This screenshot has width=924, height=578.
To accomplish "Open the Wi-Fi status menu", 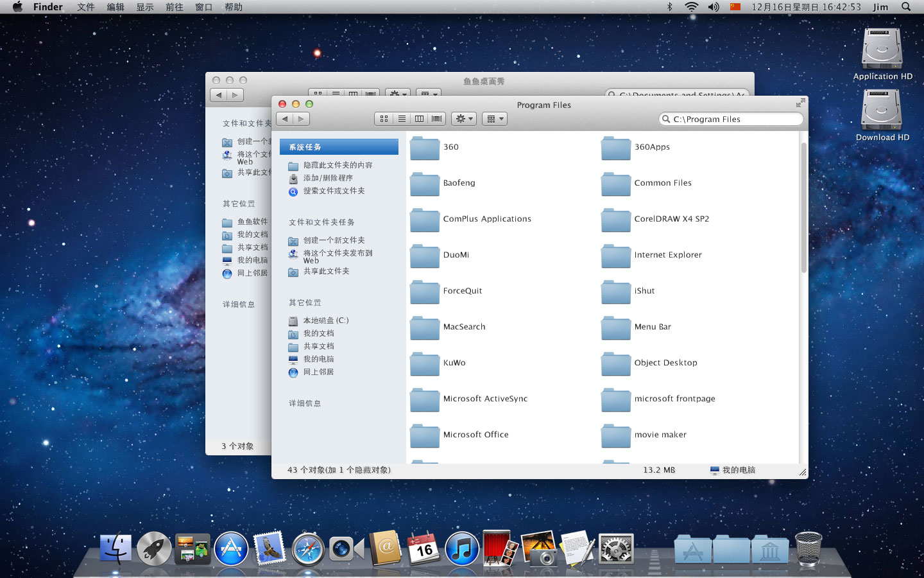I will tap(691, 7).
